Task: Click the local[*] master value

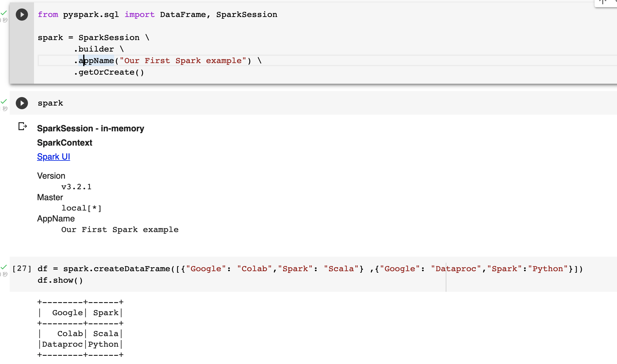Action: point(81,208)
